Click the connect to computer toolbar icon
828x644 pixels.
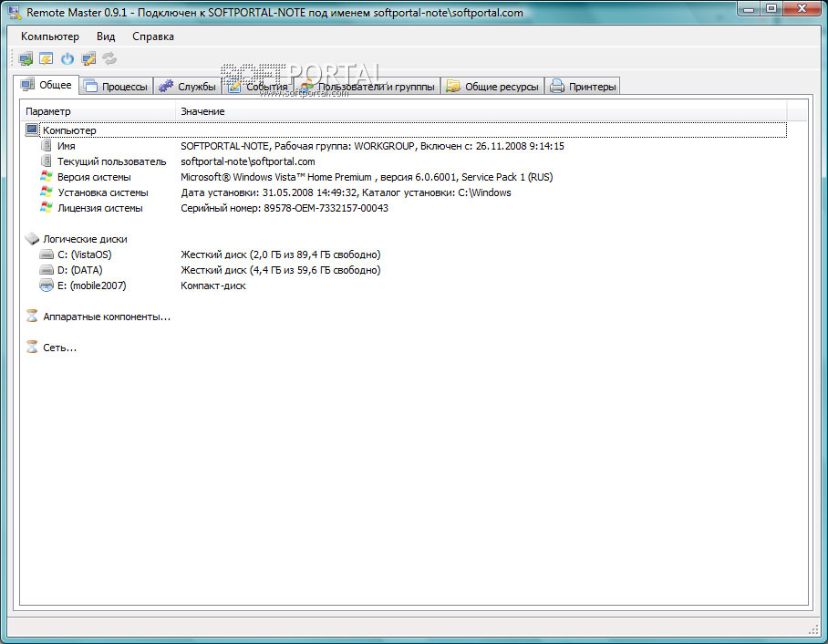coord(26,58)
